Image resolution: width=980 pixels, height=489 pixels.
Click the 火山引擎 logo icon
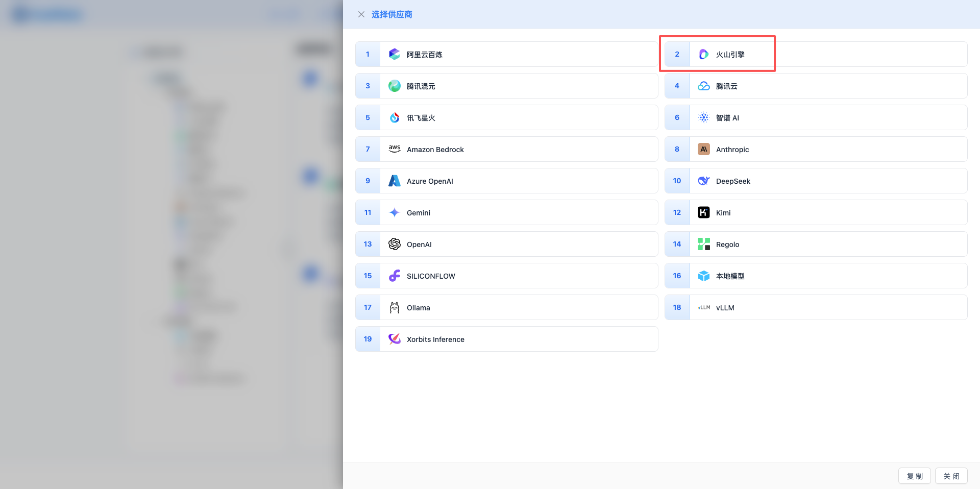[703, 54]
